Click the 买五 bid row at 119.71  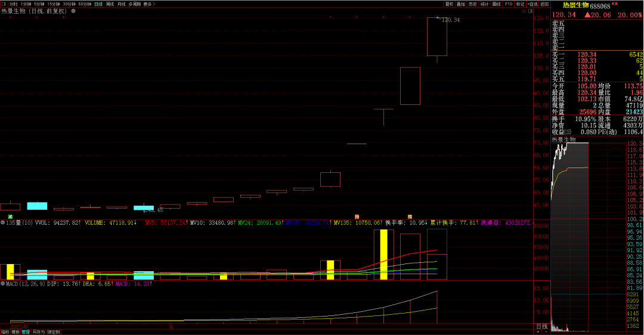597,79
